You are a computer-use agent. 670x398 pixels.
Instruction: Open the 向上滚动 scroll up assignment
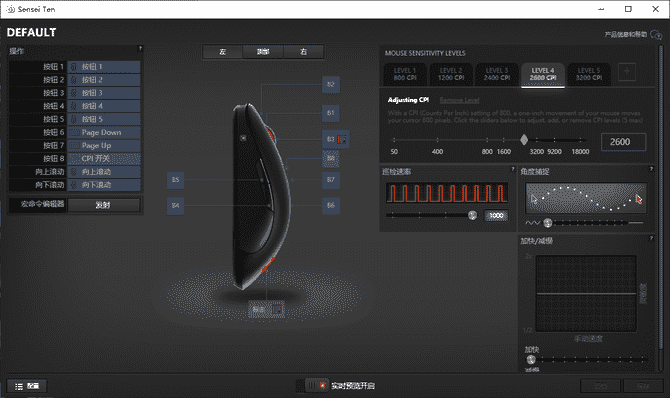pyautogui.click(x=104, y=172)
